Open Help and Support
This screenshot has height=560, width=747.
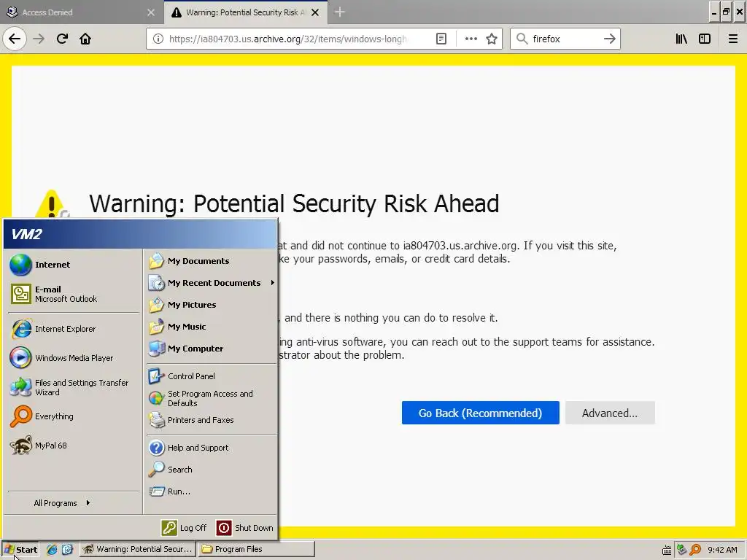212,448
